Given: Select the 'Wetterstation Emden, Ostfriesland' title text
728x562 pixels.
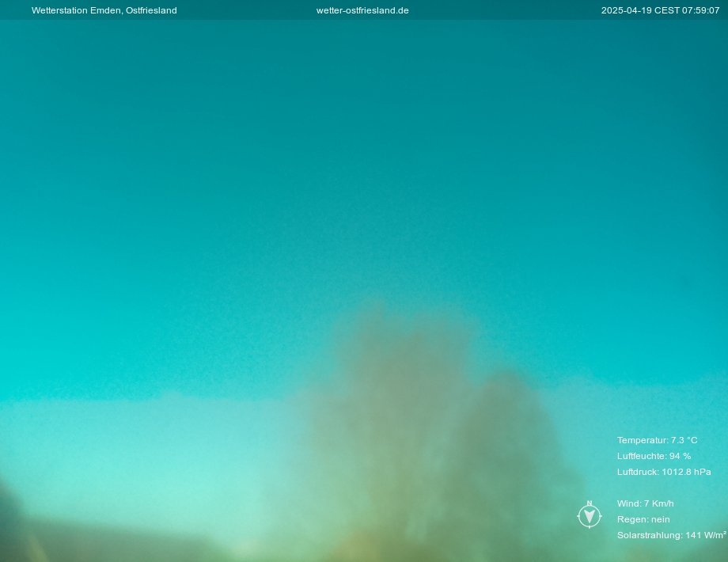Looking at the screenshot, I should 104,10.
